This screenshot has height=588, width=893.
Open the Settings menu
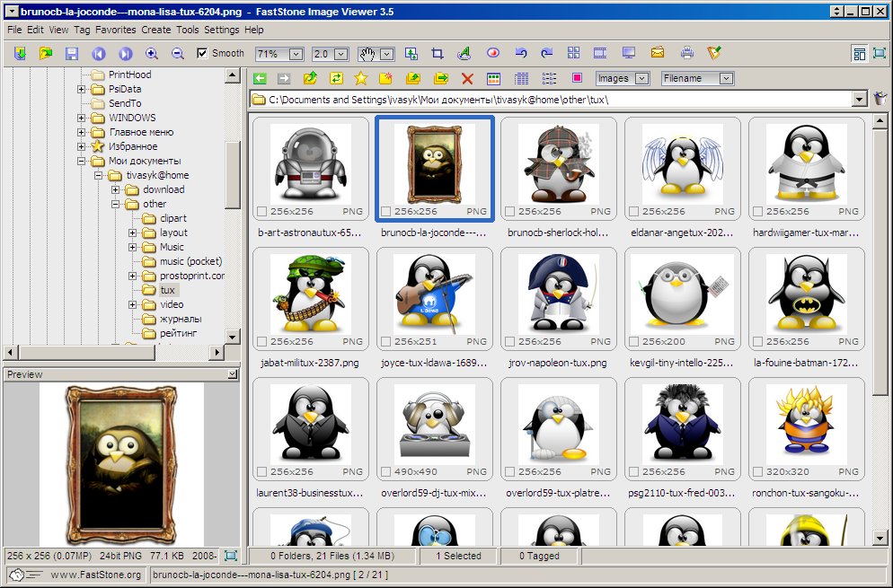pos(222,30)
